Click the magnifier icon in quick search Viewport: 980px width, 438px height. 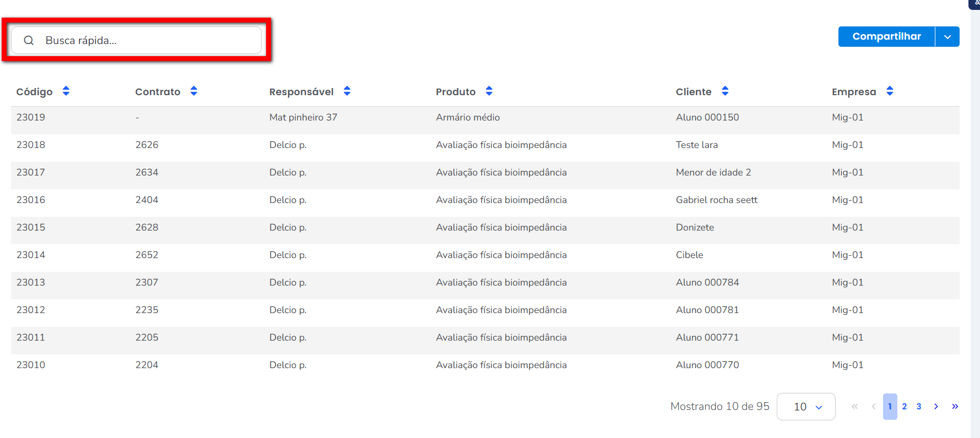click(29, 40)
